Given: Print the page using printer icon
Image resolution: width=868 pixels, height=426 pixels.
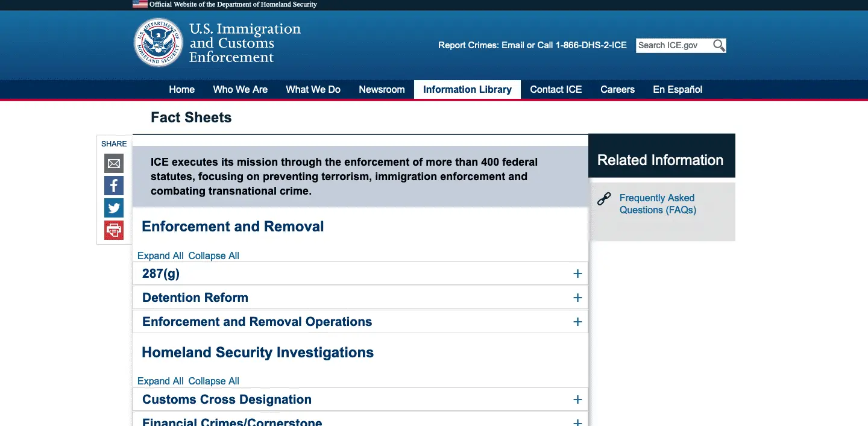Looking at the screenshot, I should (x=114, y=230).
